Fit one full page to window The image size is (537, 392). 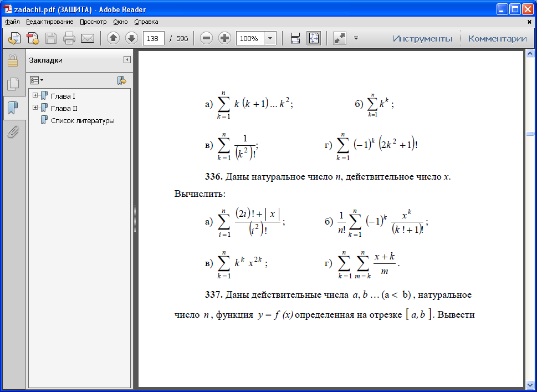coord(314,38)
